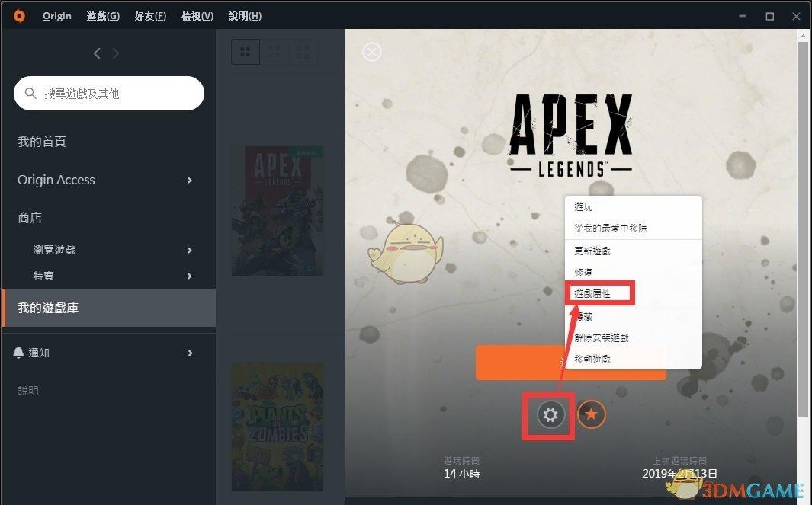This screenshot has height=505, width=812.
Task: Close the Apex Legends detail panel
Action: (x=372, y=52)
